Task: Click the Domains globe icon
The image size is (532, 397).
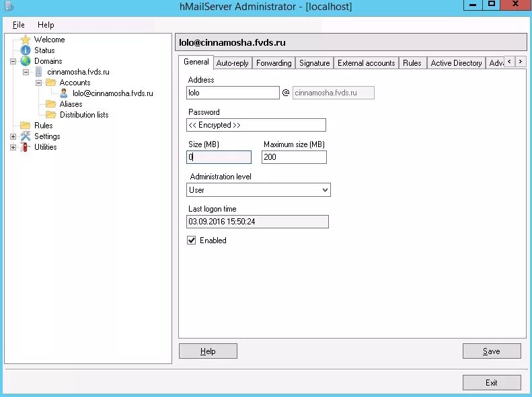Action: (26, 61)
